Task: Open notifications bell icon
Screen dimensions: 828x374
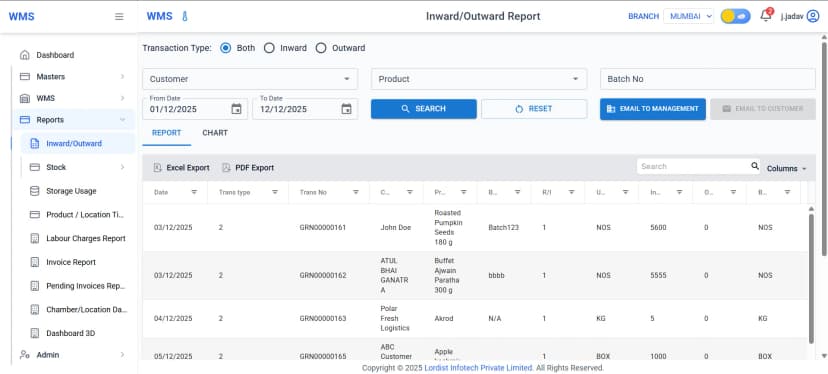Action: 765,16
